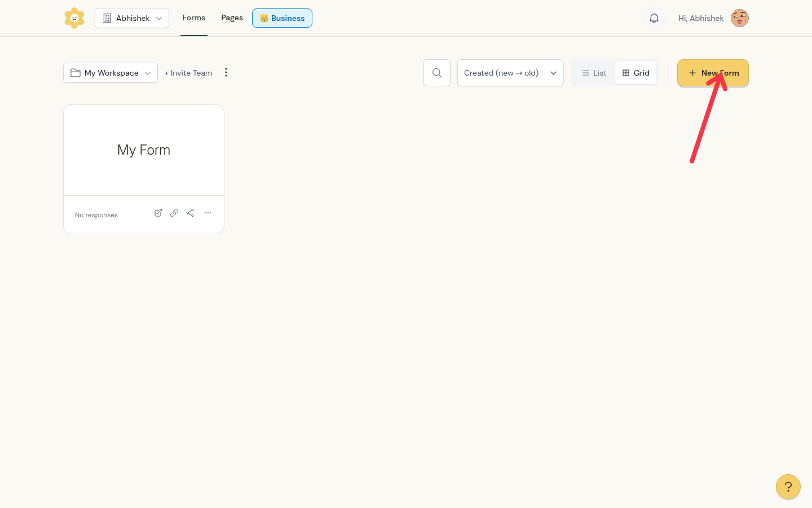Open the Created (new → old) sort dropdown
The width and height of the screenshot is (812, 508).
pyautogui.click(x=510, y=73)
